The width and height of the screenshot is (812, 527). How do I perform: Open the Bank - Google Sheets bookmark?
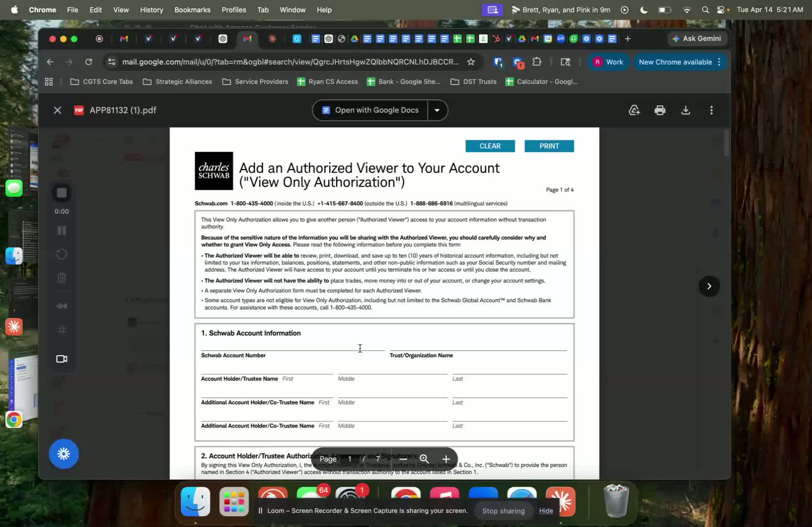404,82
